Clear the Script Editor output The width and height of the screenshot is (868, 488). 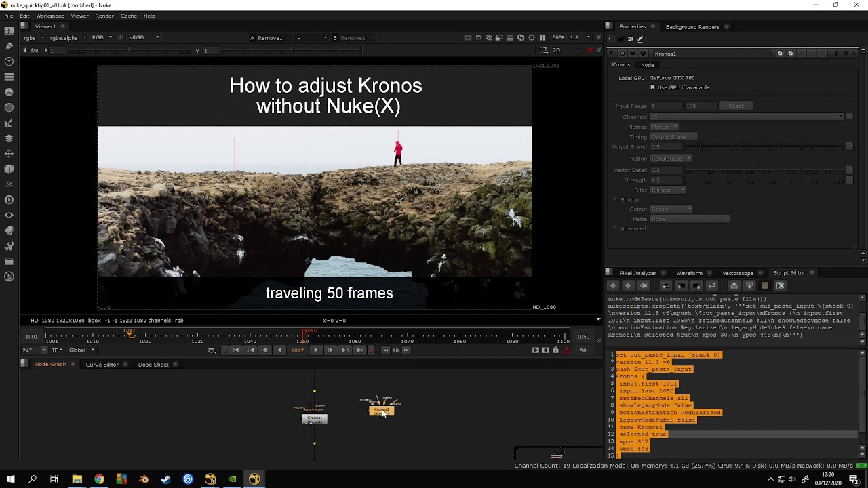(x=781, y=286)
